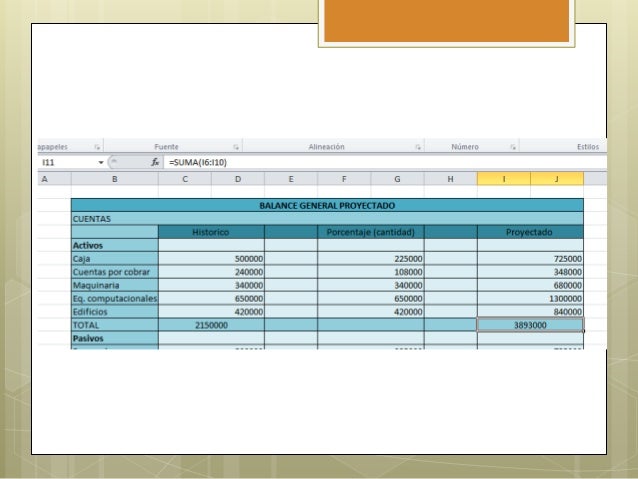The height and width of the screenshot is (479, 638).
Task: Select the Proyectado header cell
Action: [530, 232]
